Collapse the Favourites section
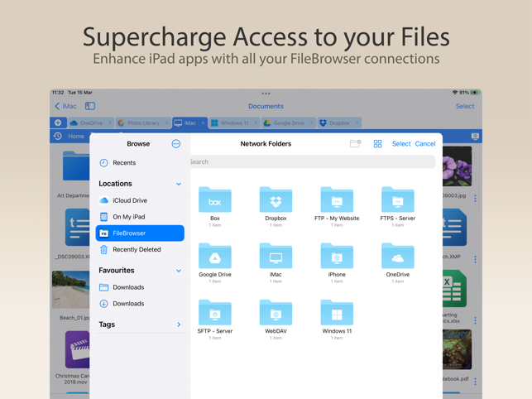 click(x=179, y=271)
